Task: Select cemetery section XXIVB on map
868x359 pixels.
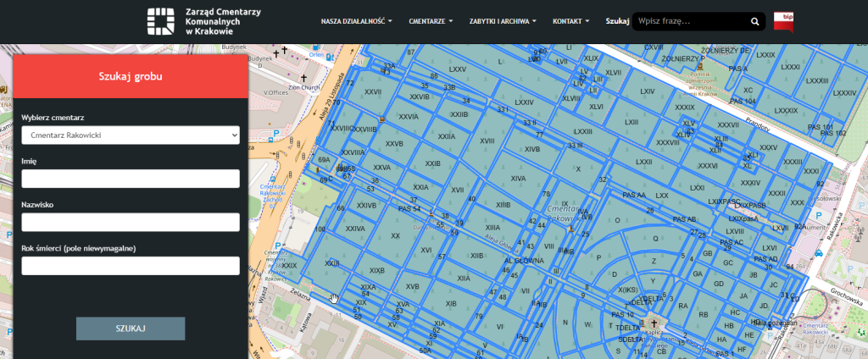Action: coord(366,205)
